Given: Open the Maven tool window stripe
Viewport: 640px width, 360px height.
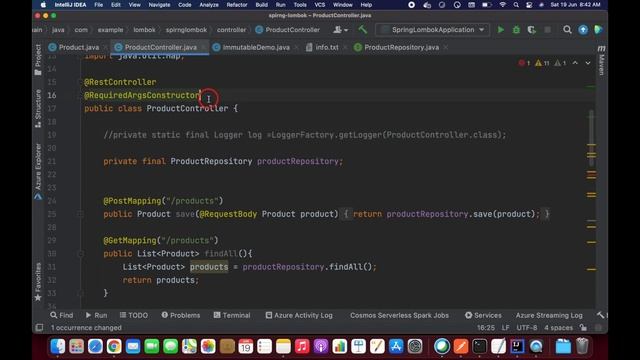Looking at the screenshot, I should click(x=601, y=61).
